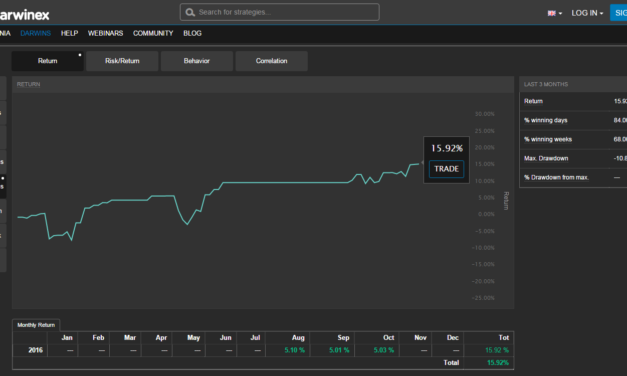Visit the BLOG link

coord(192,33)
